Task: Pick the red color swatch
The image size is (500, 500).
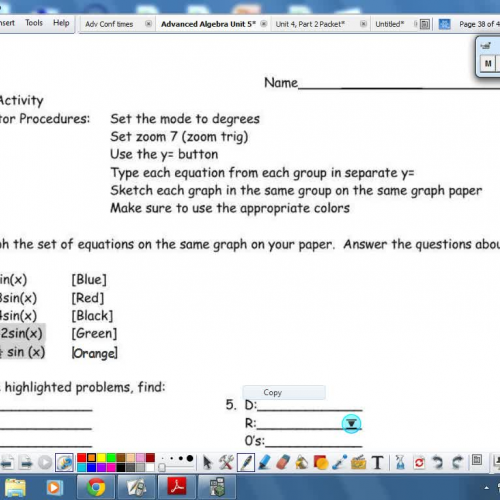Action: coord(81,458)
